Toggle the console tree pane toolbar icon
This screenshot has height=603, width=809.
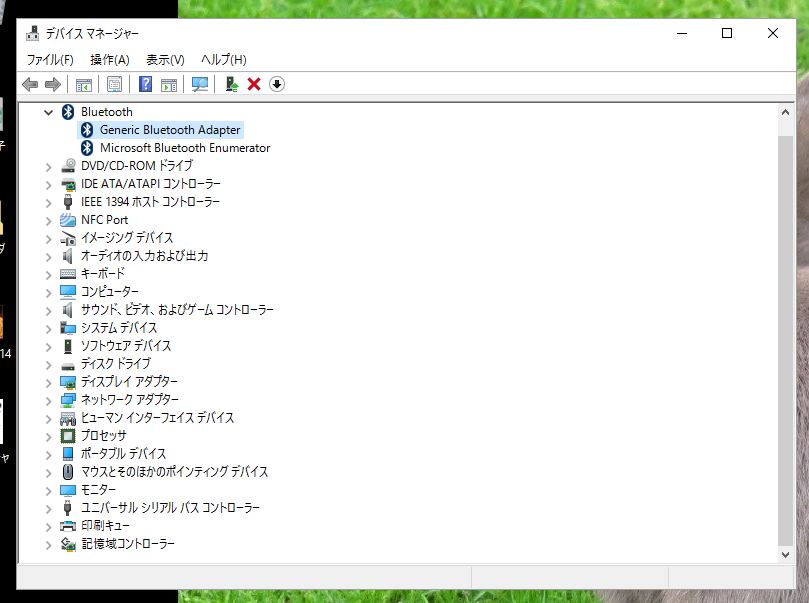coord(84,84)
